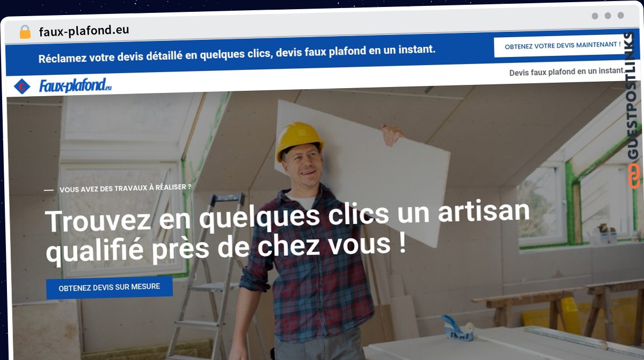Screen dimensions: 644x360
Task: Click the 'Obtenez votre devis maintenant !' button
Action: coord(562,46)
